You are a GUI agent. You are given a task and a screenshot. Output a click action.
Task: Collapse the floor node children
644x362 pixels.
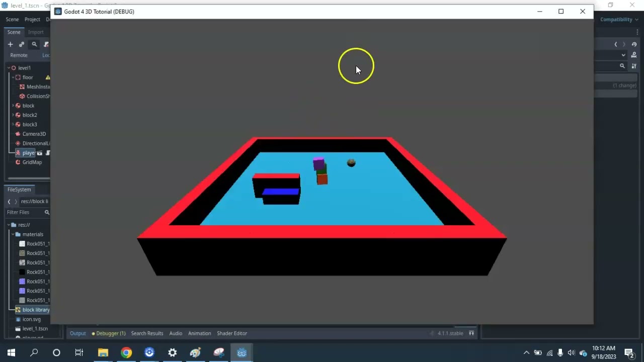point(13,77)
